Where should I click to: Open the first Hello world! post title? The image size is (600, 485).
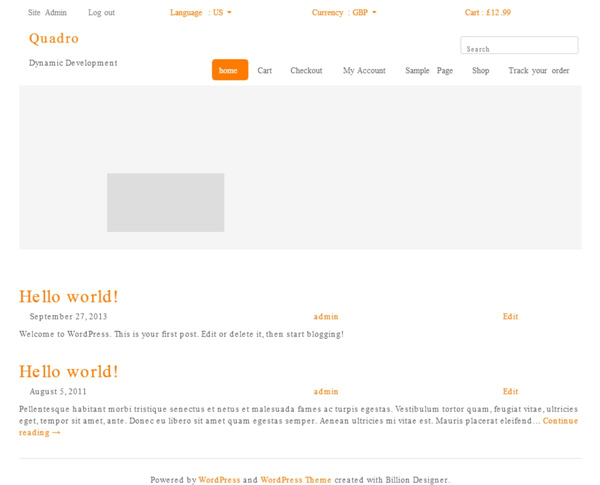[69, 297]
